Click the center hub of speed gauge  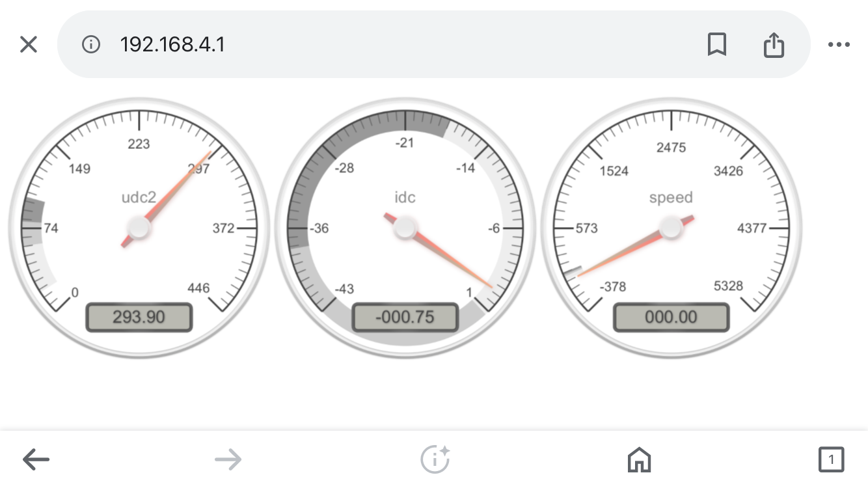pyautogui.click(x=671, y=228)
